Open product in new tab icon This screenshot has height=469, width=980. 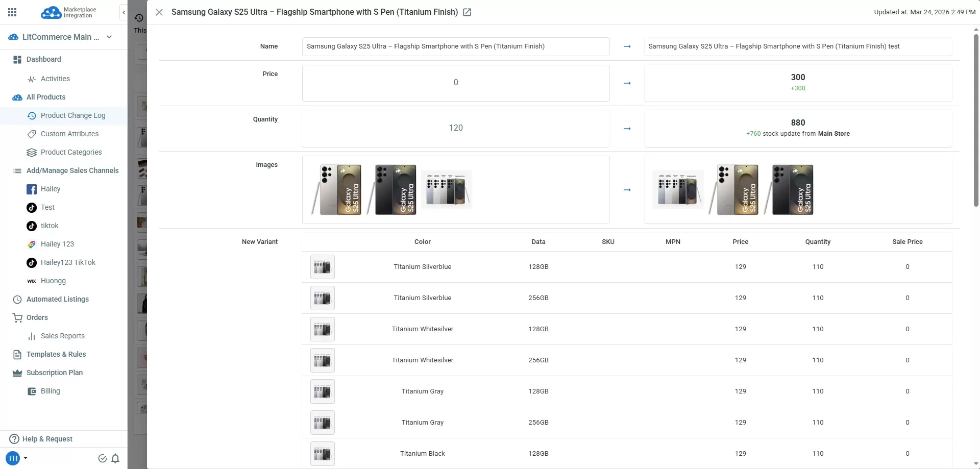[x=467, y=12]
